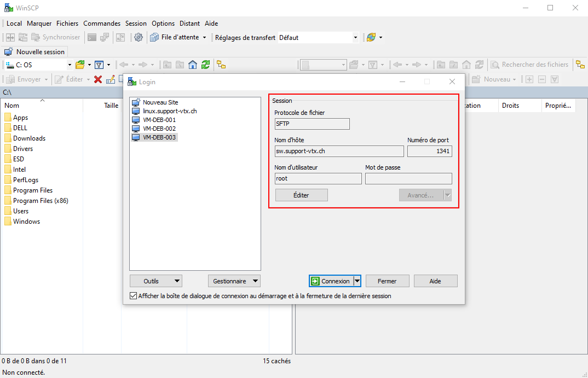Toggle the Afficher la boîte de dialogue checkbox
This screenshot has height=378, width=588.
tap(133, 296)
